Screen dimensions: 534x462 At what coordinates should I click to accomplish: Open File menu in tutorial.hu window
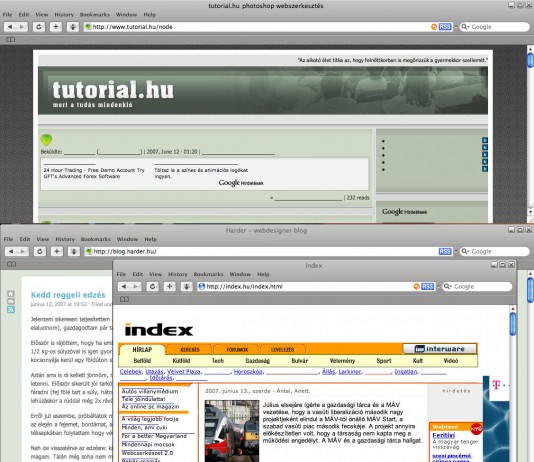click(x=7, y=15)
